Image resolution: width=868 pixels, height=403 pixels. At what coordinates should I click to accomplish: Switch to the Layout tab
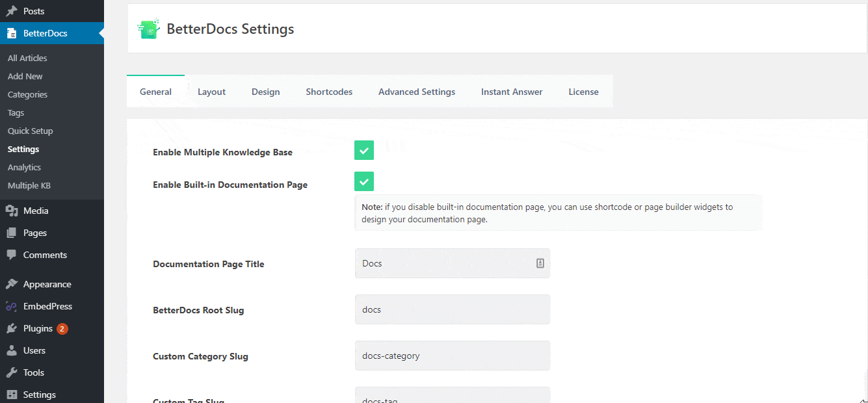tap(211, 92)
